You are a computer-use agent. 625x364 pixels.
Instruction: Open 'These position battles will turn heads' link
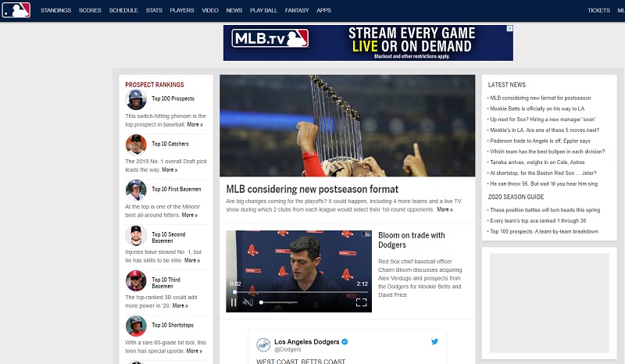pos(545,210)
